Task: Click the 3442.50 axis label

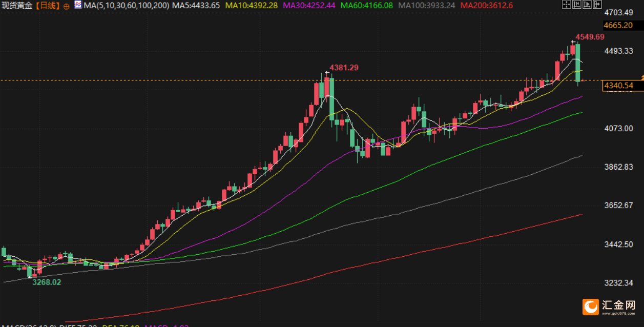Action: (618, 244)
